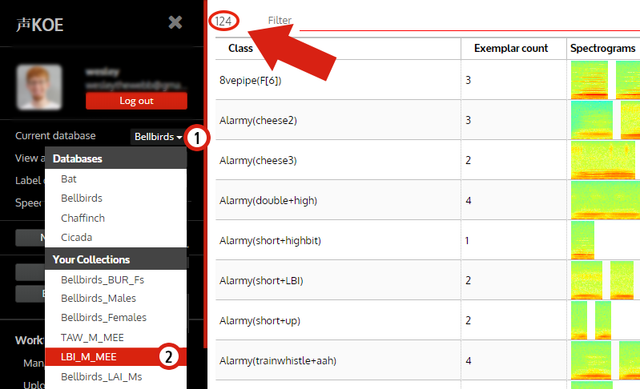Open first spectrogram of Alarmy(cheese2)

pyautogui.click(x=592, y=120)
